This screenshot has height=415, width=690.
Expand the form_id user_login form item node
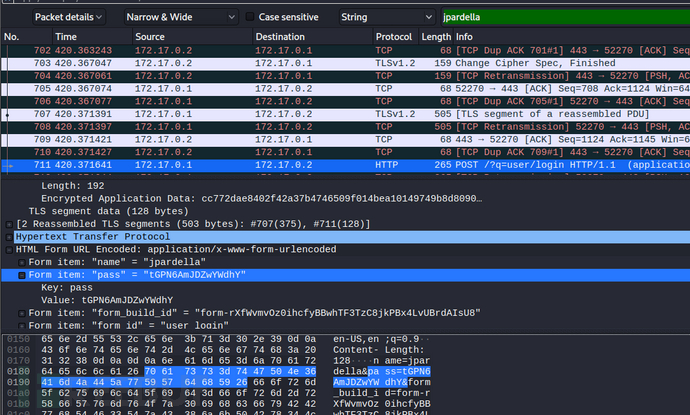[x=22, y=326]
